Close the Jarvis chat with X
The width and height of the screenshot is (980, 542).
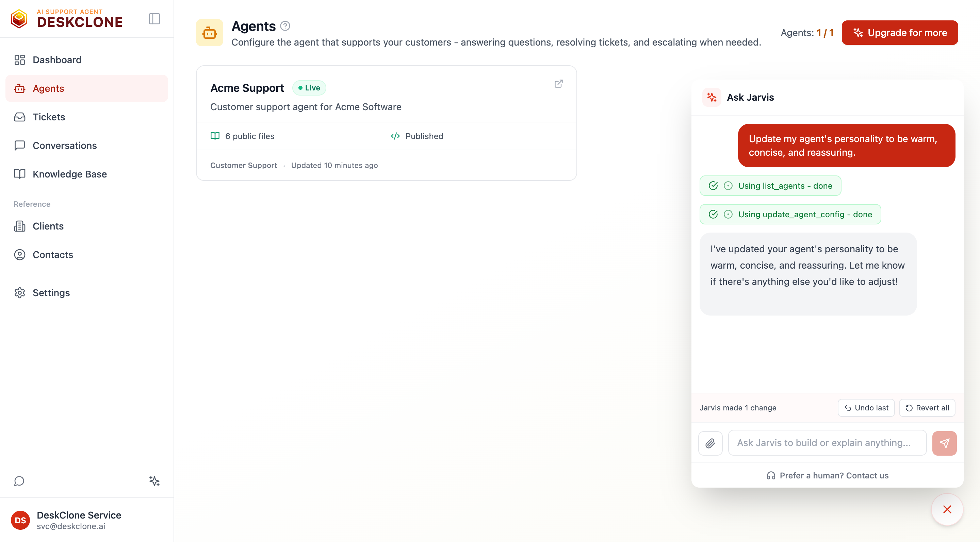947,509
